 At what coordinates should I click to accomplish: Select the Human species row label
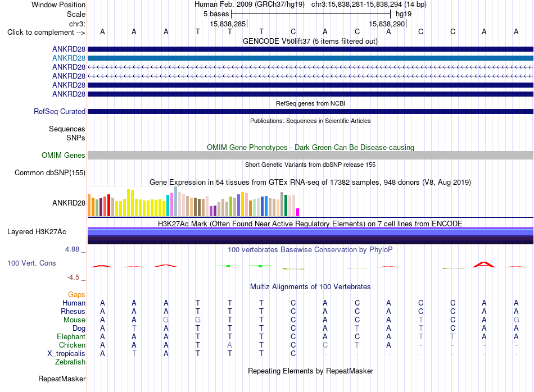pyautogui.click(x=74, y=303)
